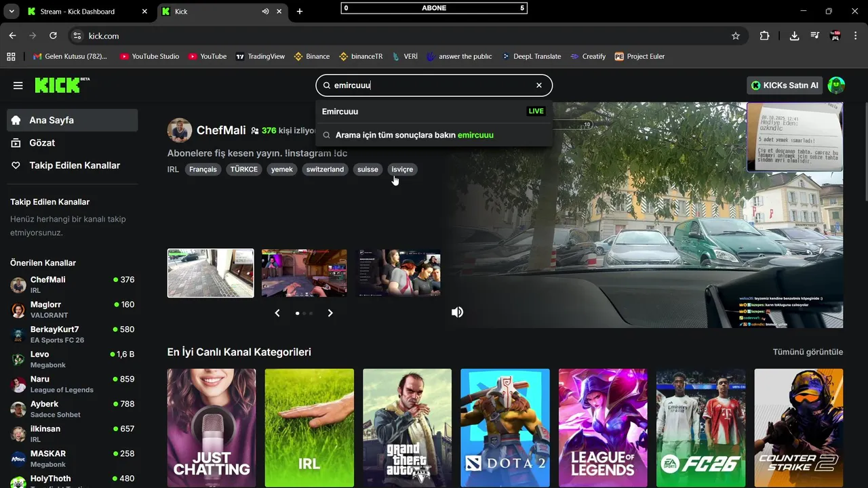Open the browser extensions puzzle icon
Viewport: 868px width, 488px height.
[764, 36]
